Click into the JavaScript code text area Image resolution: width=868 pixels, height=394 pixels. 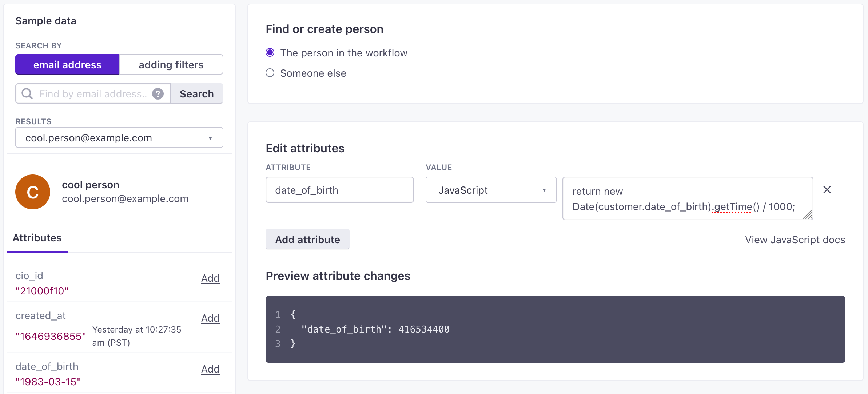688,198
